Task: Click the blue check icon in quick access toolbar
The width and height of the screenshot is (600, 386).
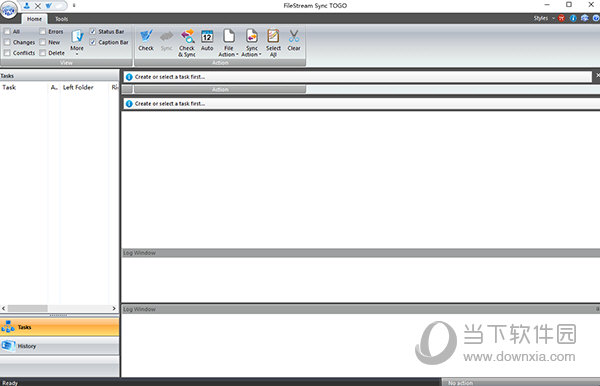Action: point(49,5)
